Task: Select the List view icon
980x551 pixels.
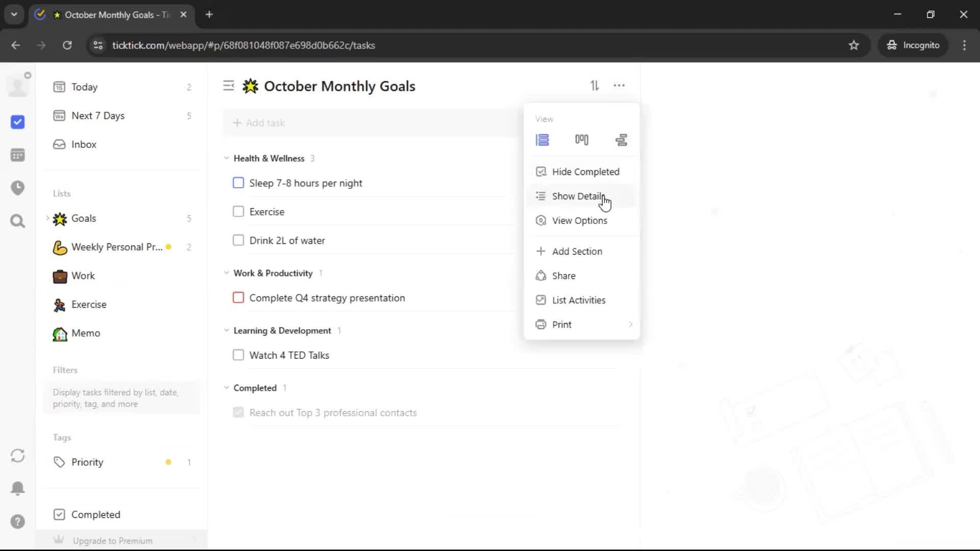Action: point(542,140)
